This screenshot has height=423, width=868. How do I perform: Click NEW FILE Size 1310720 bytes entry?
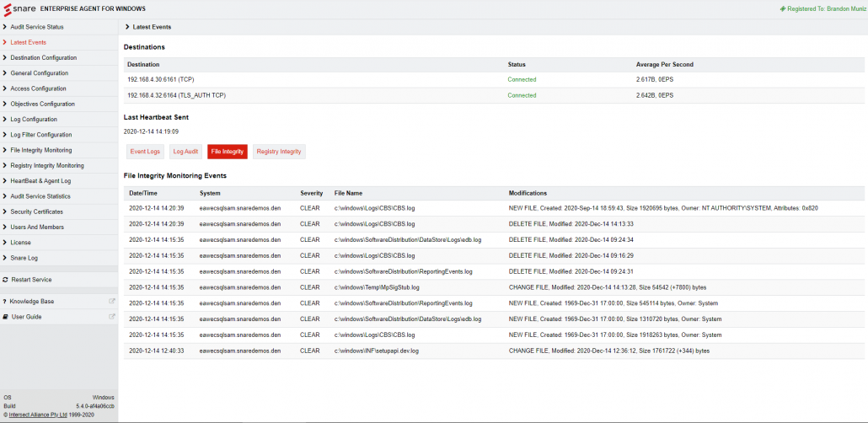615,319
